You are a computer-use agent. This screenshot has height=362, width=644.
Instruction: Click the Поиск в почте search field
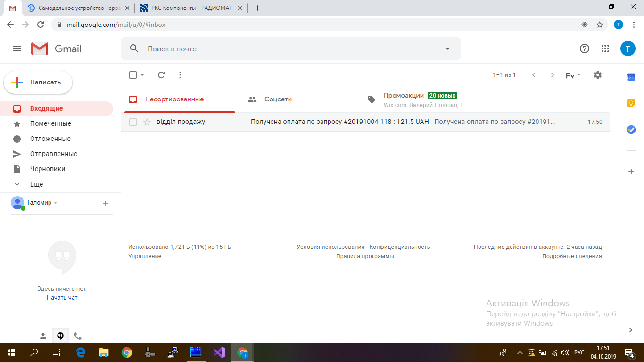[291, 49]
